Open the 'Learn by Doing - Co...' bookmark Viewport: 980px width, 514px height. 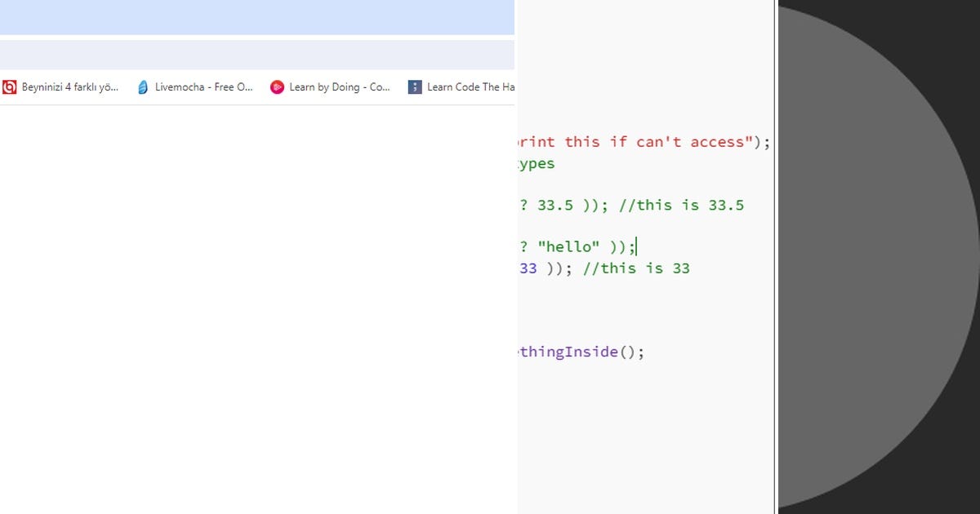pos(336,86)
